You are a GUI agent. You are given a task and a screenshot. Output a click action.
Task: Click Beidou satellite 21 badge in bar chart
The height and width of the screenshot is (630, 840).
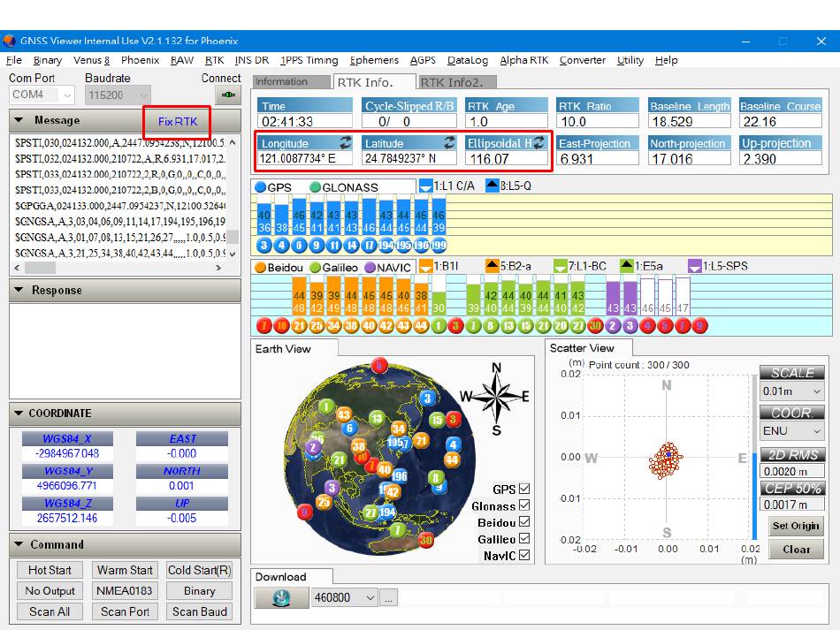[x=299, y=325]
